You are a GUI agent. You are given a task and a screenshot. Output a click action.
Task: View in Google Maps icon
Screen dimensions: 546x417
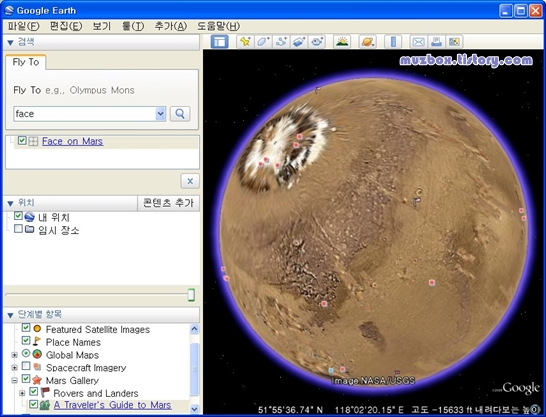(454, 42)
